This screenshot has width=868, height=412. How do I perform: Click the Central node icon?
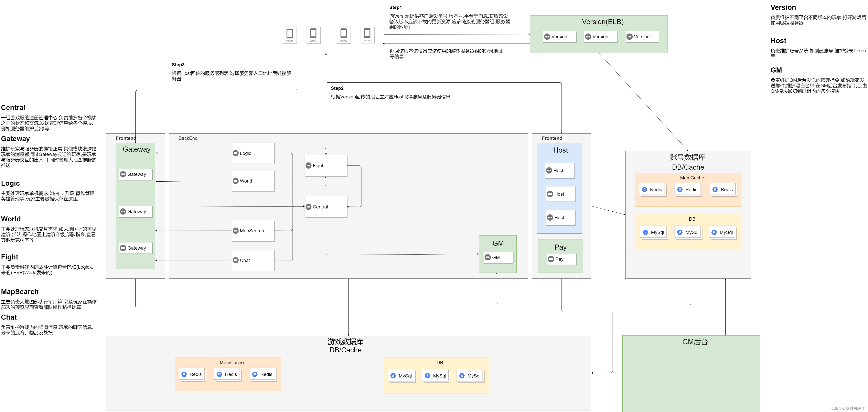tap(308, 207)
